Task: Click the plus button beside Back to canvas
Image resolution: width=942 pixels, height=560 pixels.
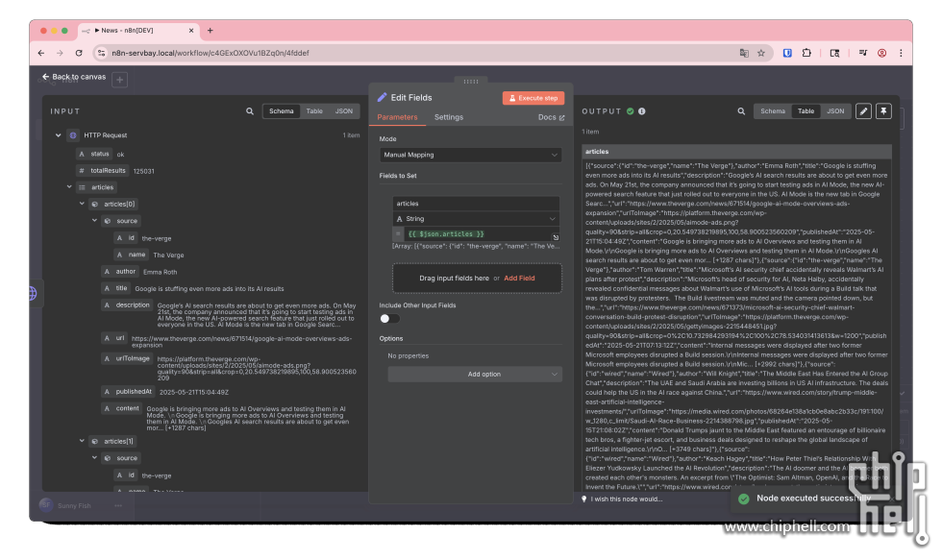Action: (119, 80)
